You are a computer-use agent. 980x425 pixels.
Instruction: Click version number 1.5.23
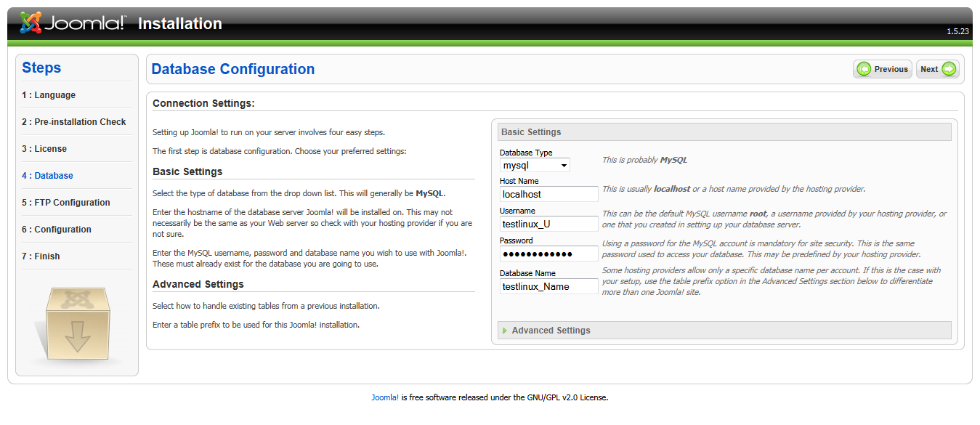tap(957, 32)
